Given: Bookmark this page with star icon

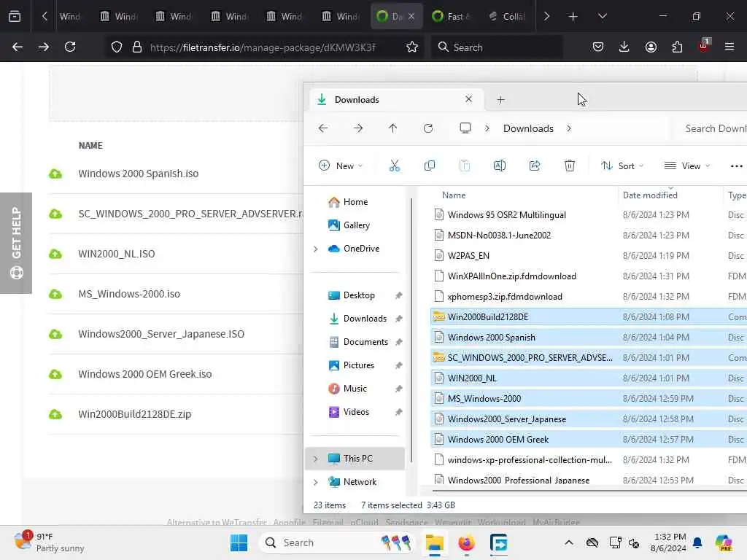Looking at the screenshot, I should tap(412, 47).
